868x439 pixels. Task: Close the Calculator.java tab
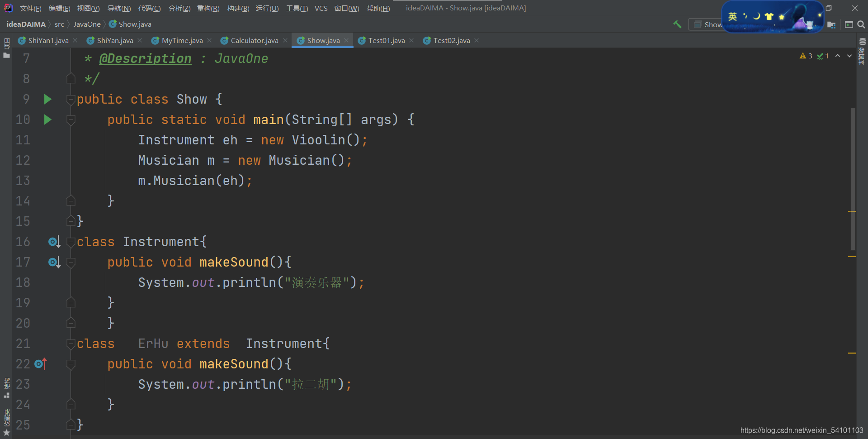(x=285, y=40)
